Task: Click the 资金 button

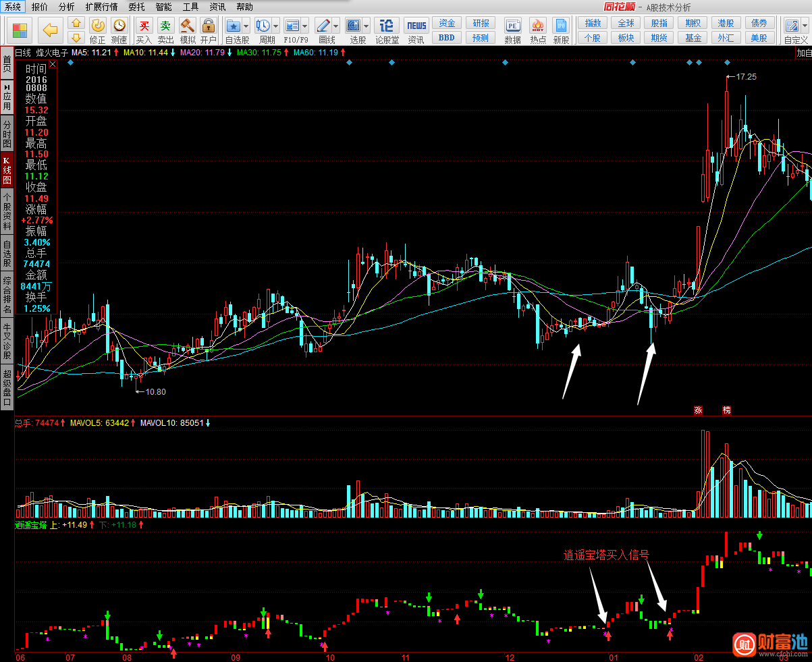Action: pos(447,24)
